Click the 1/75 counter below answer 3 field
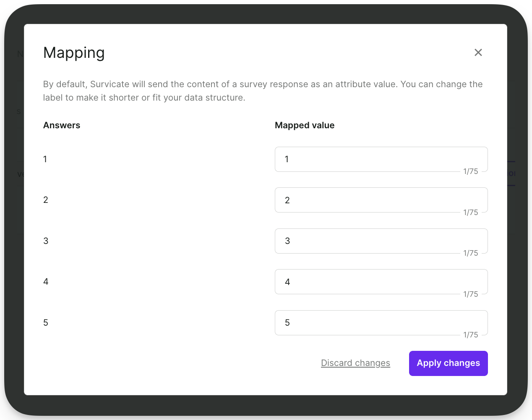Screen dimensions: 532x420 (x=470, y=253)
